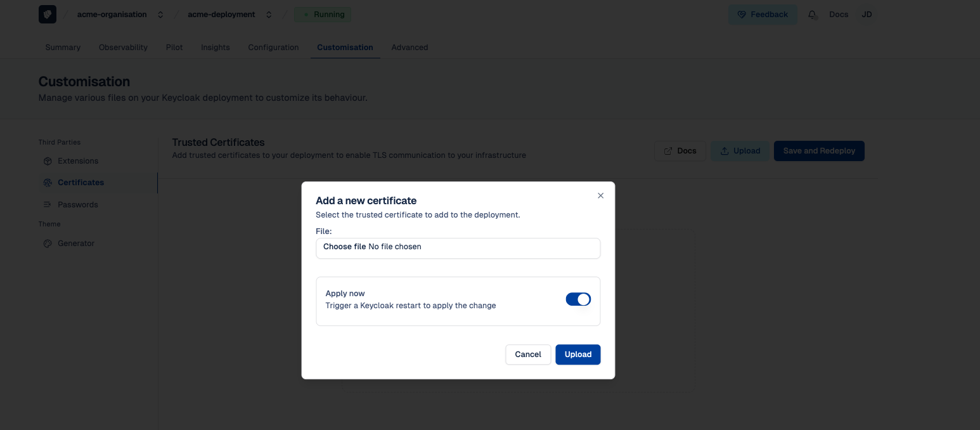Click the shield logo icon
This screenshot has width=980, height=430.
click(x=48, y=14)
